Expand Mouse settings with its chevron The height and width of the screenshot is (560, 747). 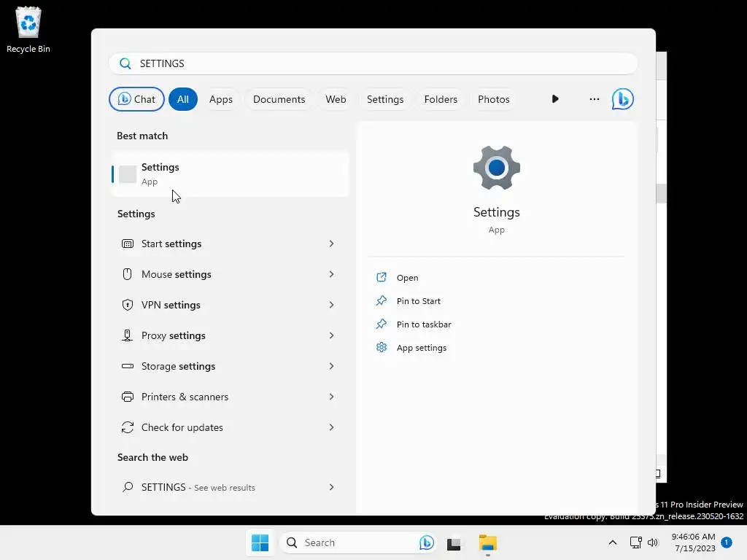click(332, 274)
